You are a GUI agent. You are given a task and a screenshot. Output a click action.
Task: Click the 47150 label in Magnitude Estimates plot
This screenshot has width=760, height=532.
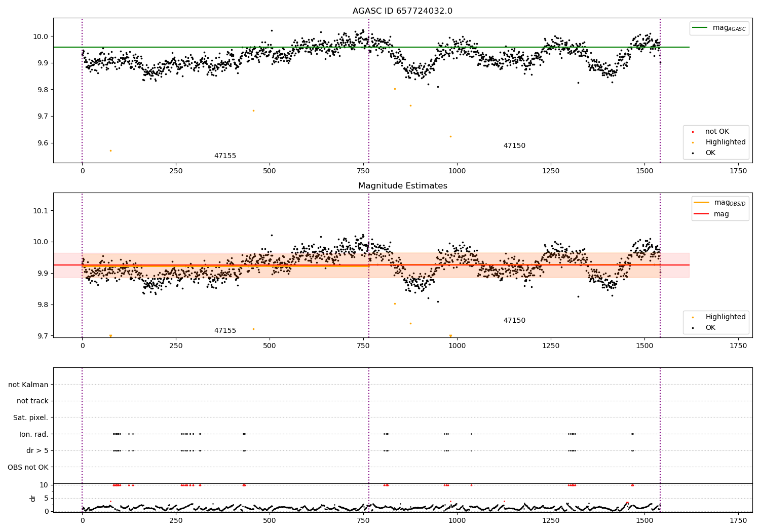coord(514,321)
